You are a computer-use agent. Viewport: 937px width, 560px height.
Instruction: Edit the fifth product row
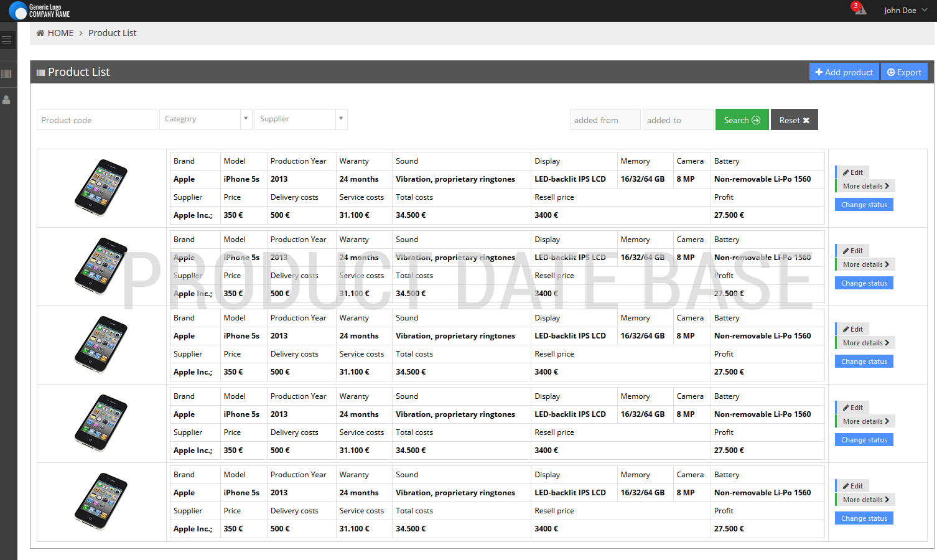pyautogui.click(x=852, y=486)
